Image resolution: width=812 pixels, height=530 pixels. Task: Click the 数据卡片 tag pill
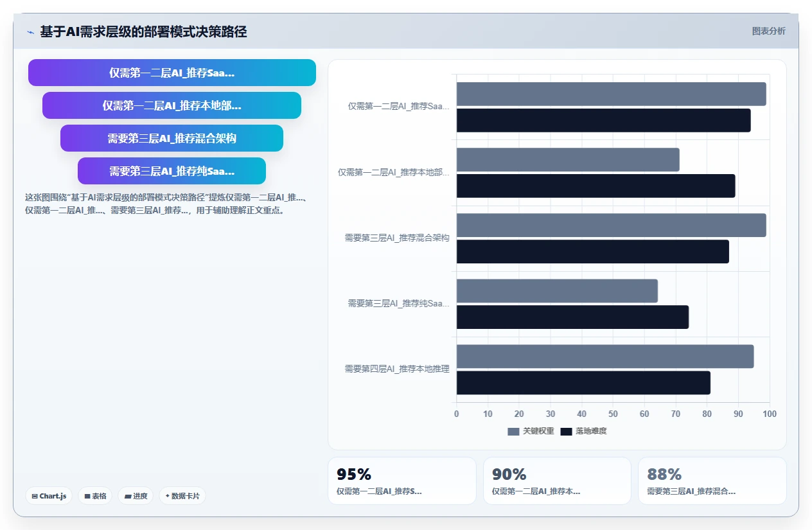[x=182, y=496]
